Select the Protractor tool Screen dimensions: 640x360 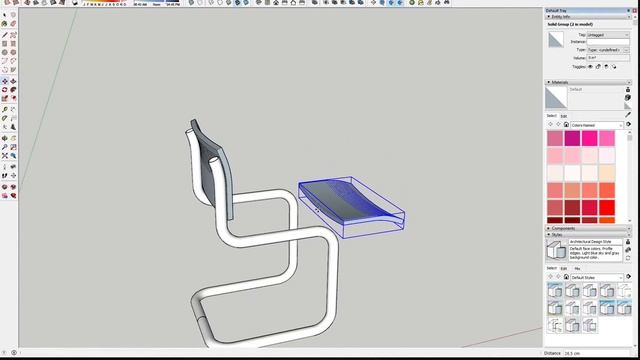pyautogui.click(x=4, y=118)
